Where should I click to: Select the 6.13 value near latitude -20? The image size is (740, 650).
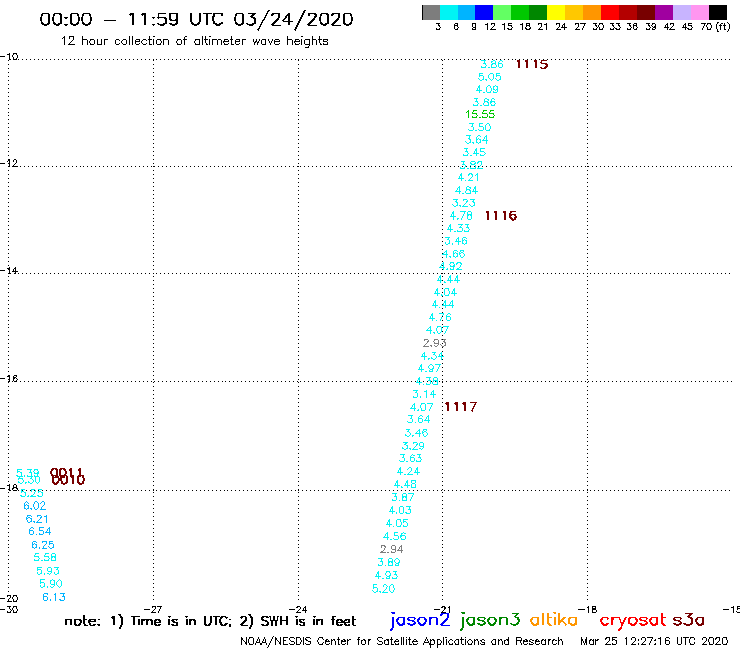[54, 598]
